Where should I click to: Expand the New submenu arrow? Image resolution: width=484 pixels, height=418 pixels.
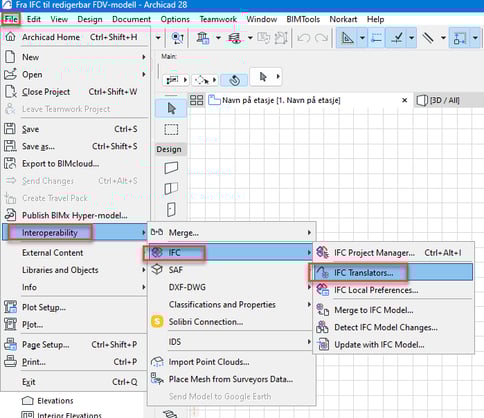[x=144, y=57]
